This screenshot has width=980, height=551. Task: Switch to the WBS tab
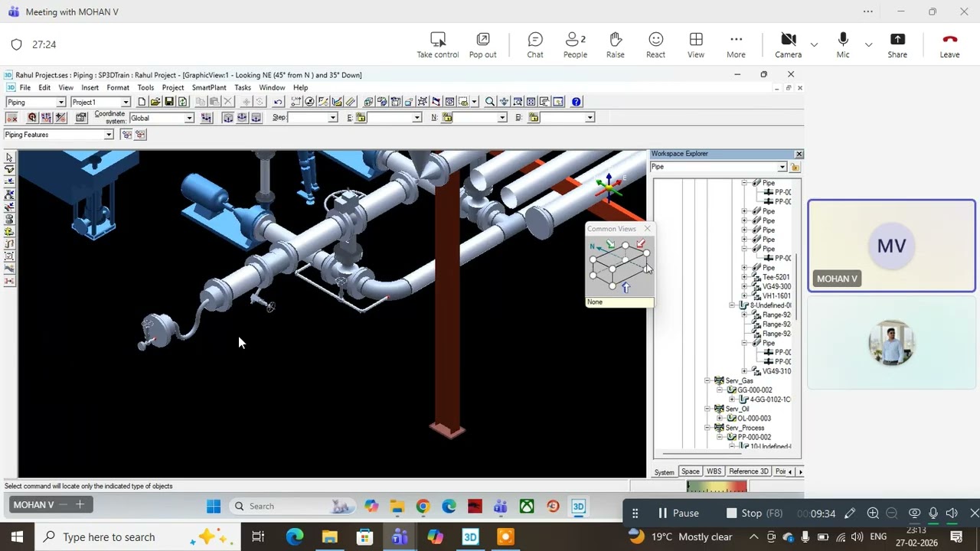(714, 471)
